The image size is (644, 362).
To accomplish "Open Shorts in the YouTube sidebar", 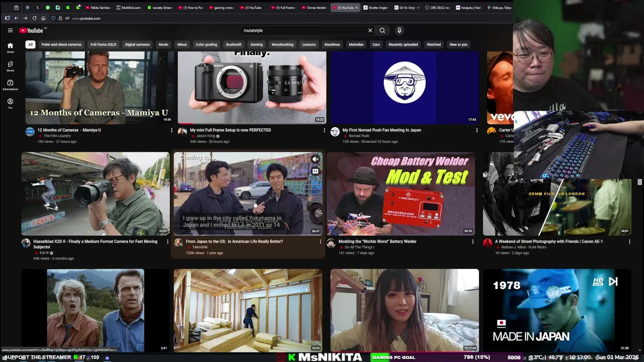I will click(10, 66).
